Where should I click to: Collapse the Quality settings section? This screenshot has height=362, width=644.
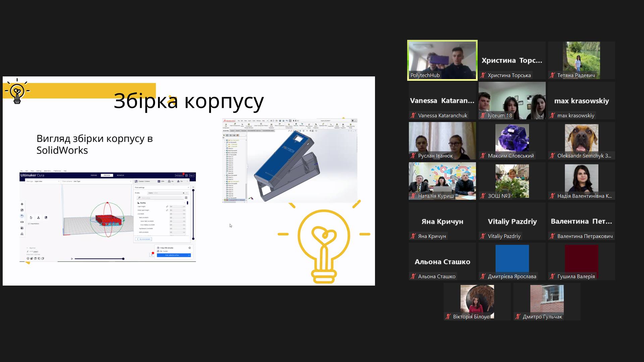pos(143,203)
